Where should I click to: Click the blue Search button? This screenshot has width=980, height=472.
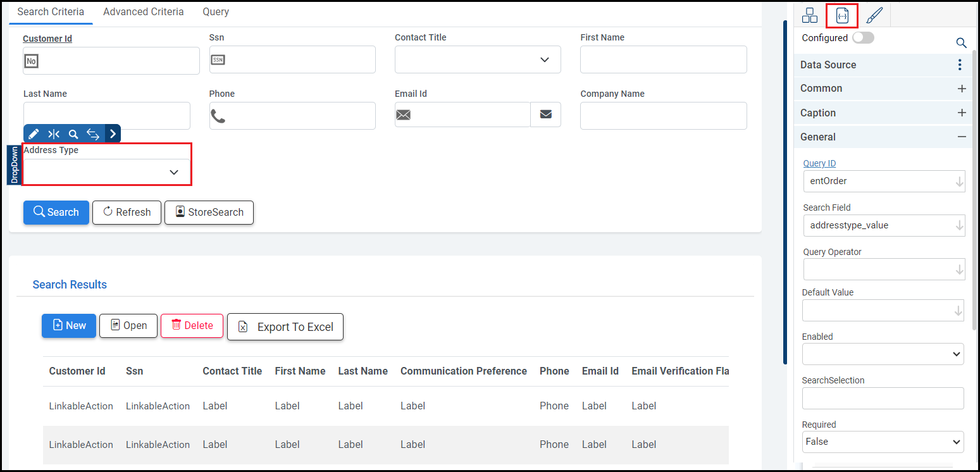[56, 212]
